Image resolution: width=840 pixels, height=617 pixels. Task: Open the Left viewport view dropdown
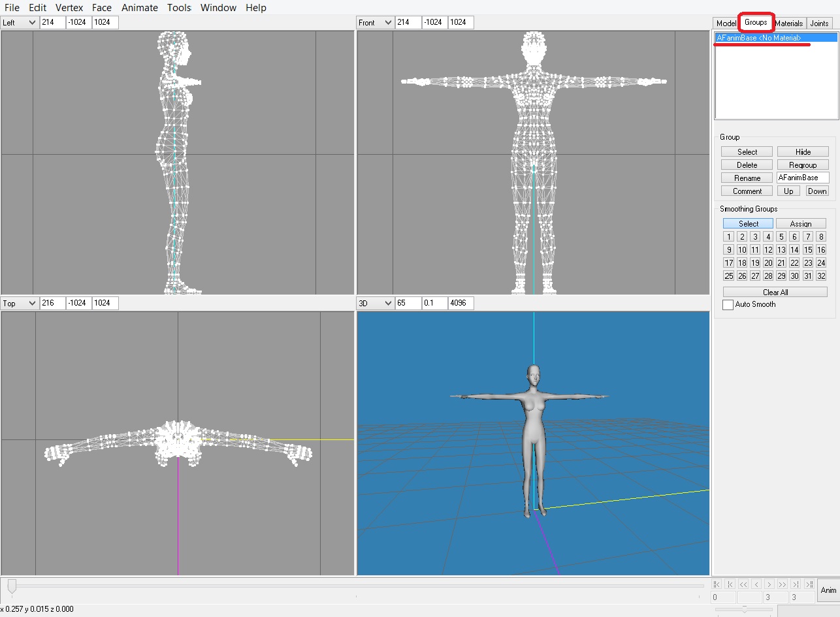[20, 23]
